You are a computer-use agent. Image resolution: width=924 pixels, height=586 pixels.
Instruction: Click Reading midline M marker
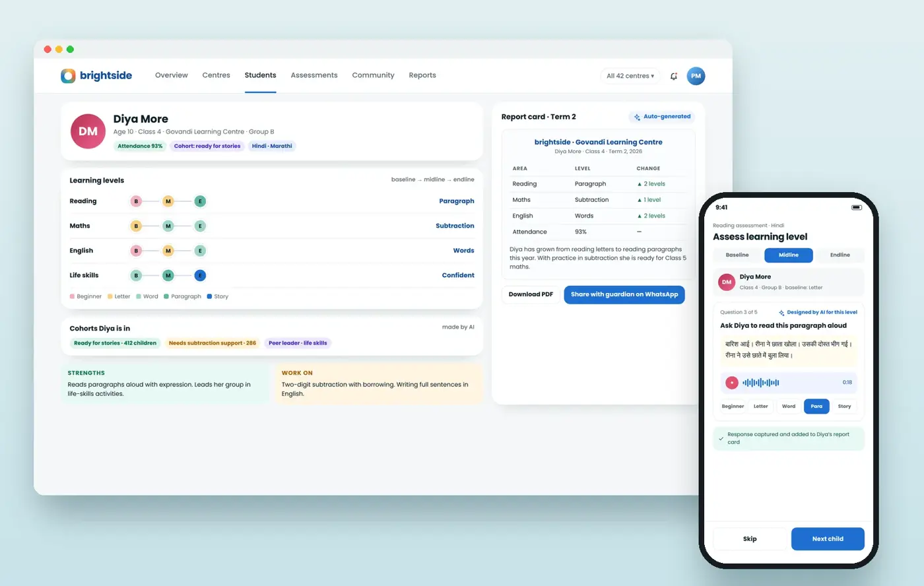[x=168, y=201]
